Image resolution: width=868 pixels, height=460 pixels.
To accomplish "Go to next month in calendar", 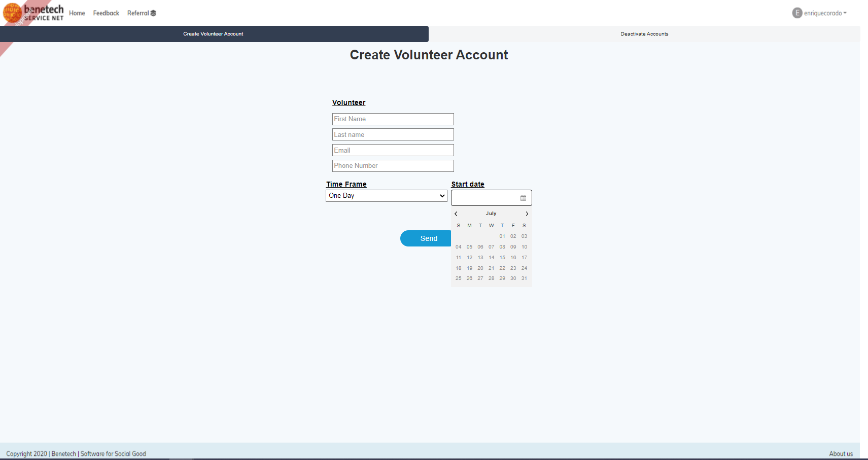I will pos(527,214).
